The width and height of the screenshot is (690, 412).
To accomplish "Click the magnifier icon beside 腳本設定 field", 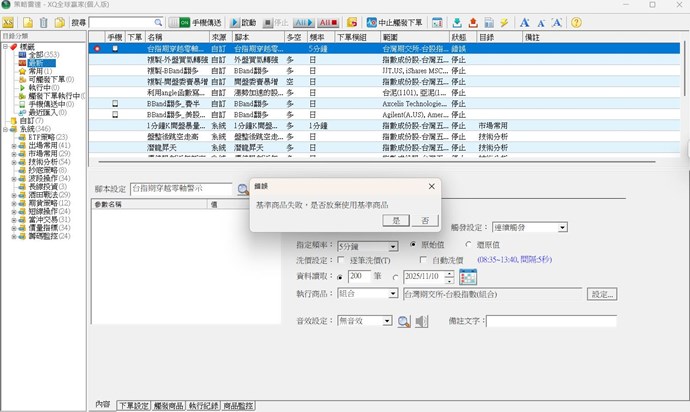I will coord(243,188).
